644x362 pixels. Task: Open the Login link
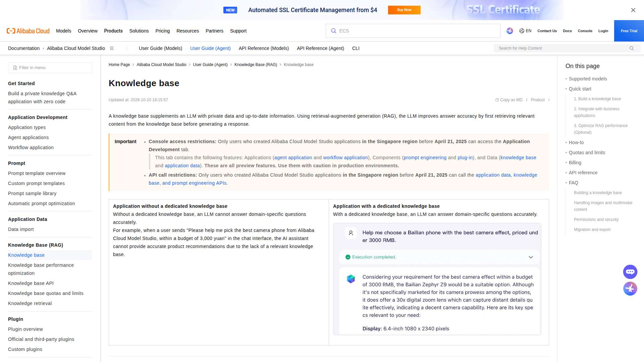pos(603,31)
